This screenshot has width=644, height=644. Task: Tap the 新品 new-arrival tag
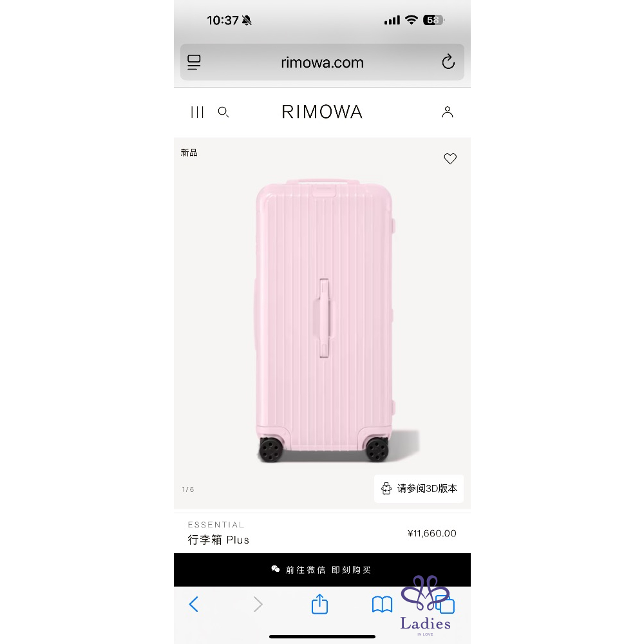click(x=189, y=153)
